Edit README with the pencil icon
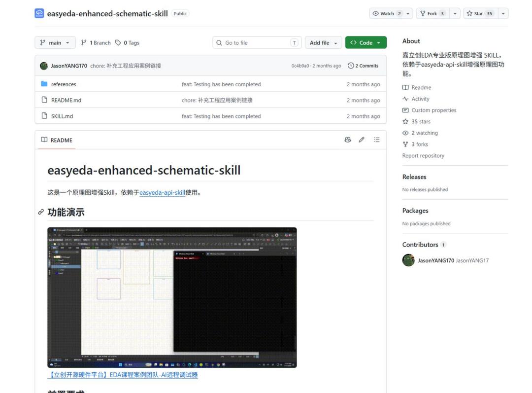This screenshot has height=393, width=532. point(362,140)
